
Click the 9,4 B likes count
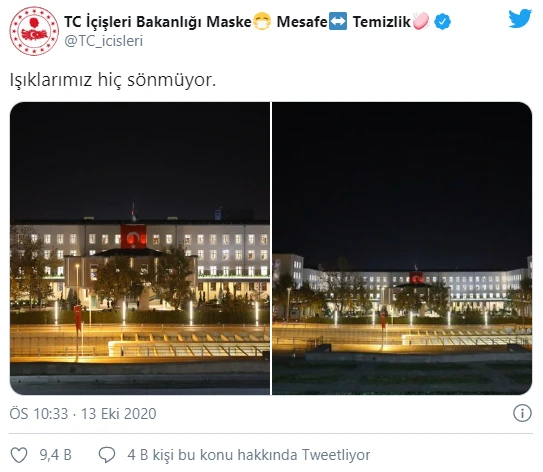click(x=55, y=455)
